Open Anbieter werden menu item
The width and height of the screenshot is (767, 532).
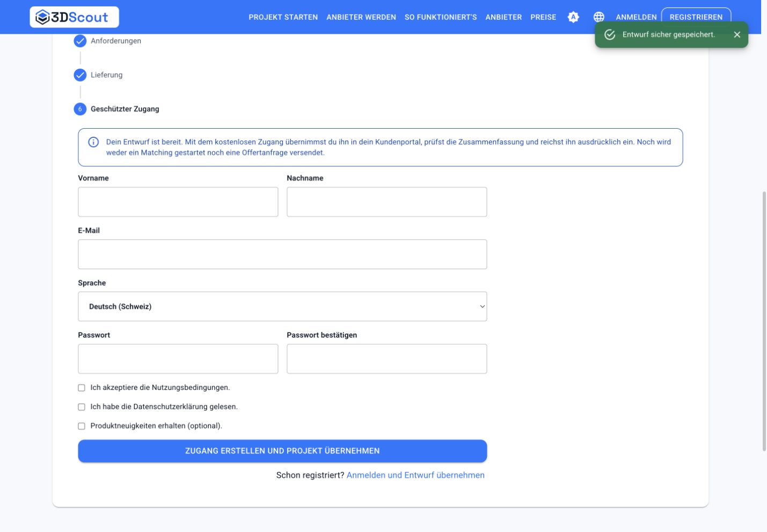(361, 17)
